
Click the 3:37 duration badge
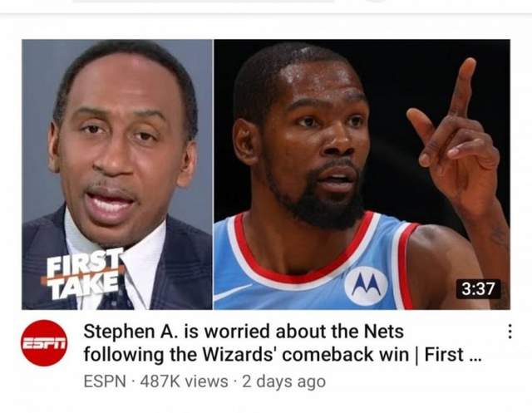(x=478, y=289)
